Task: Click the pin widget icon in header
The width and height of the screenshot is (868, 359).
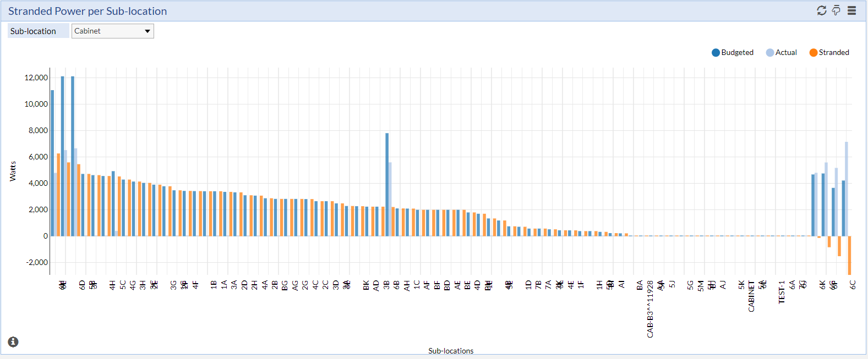Action: (836, 10)
